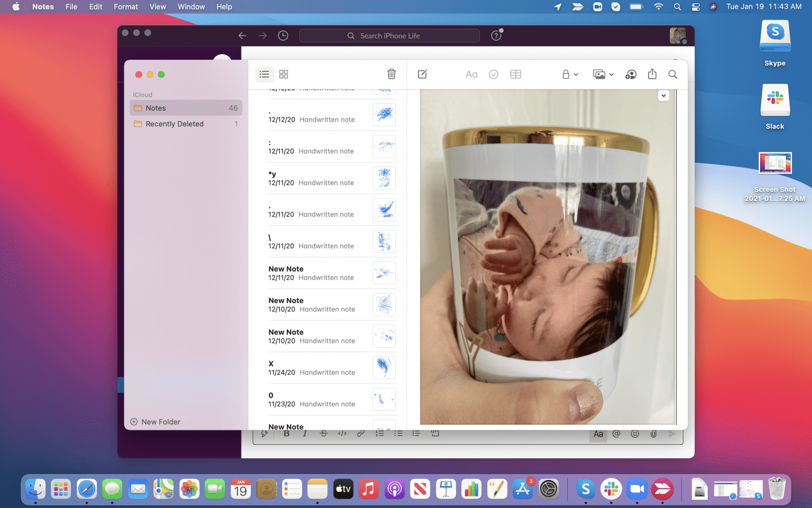
Task: Expand the image options chevron
Action: pyautogui.click(x=663, y=95)
